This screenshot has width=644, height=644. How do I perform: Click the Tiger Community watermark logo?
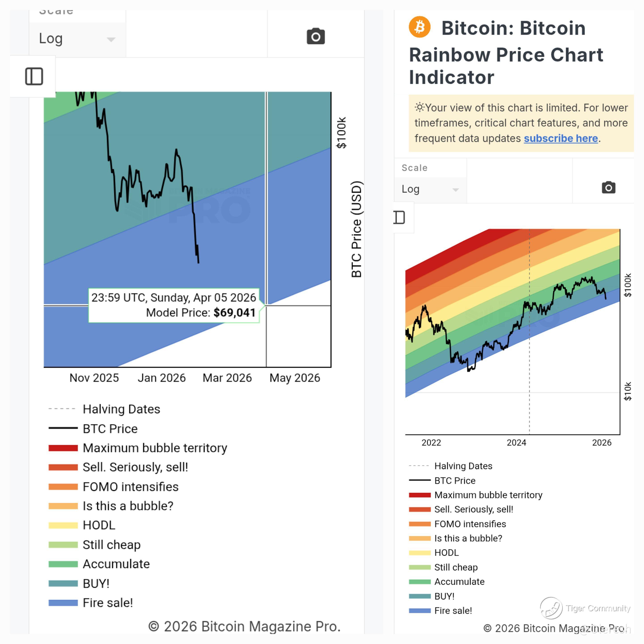551,608
